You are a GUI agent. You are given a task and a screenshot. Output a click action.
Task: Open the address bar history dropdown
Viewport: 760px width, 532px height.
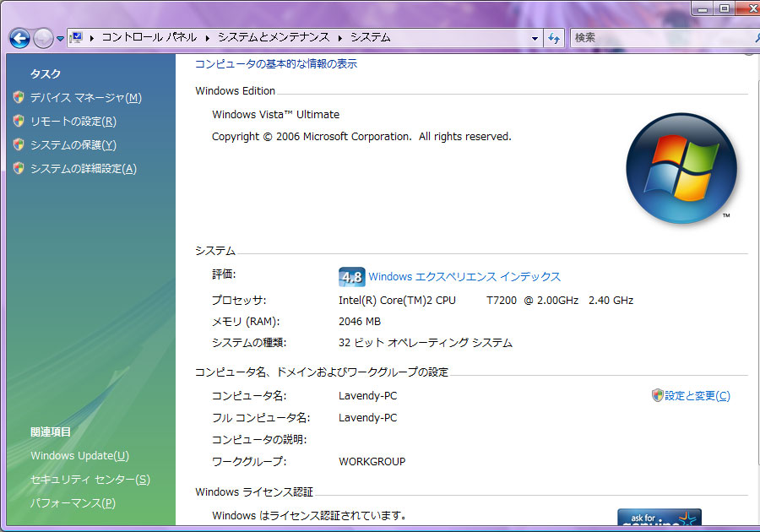coord(535,38)
